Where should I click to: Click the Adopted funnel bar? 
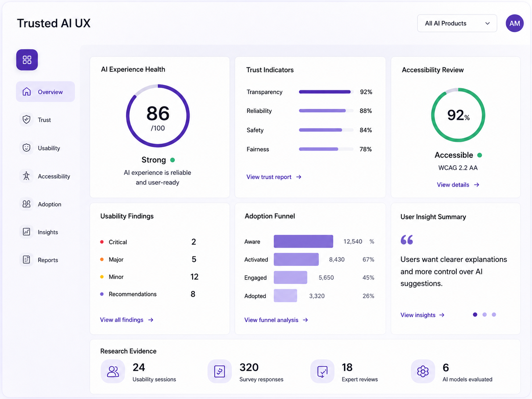point(285,295)
